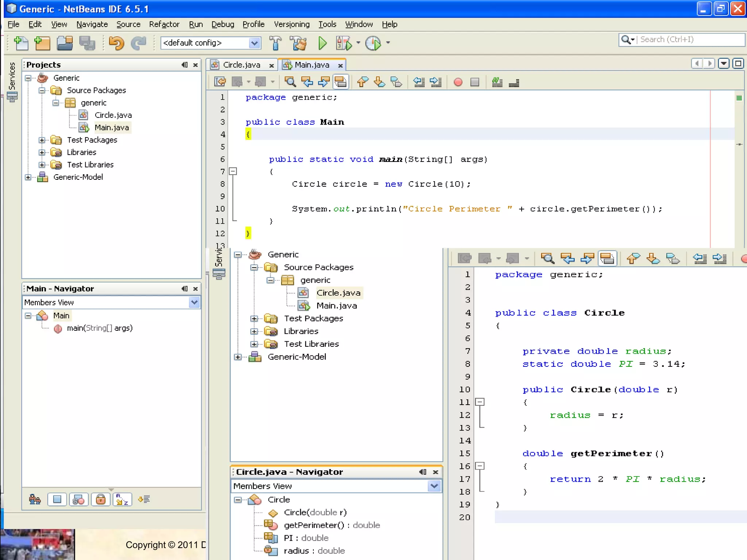
Task: Open Members View dropdown in Circle.java Navigator
Action: (434, 486)
